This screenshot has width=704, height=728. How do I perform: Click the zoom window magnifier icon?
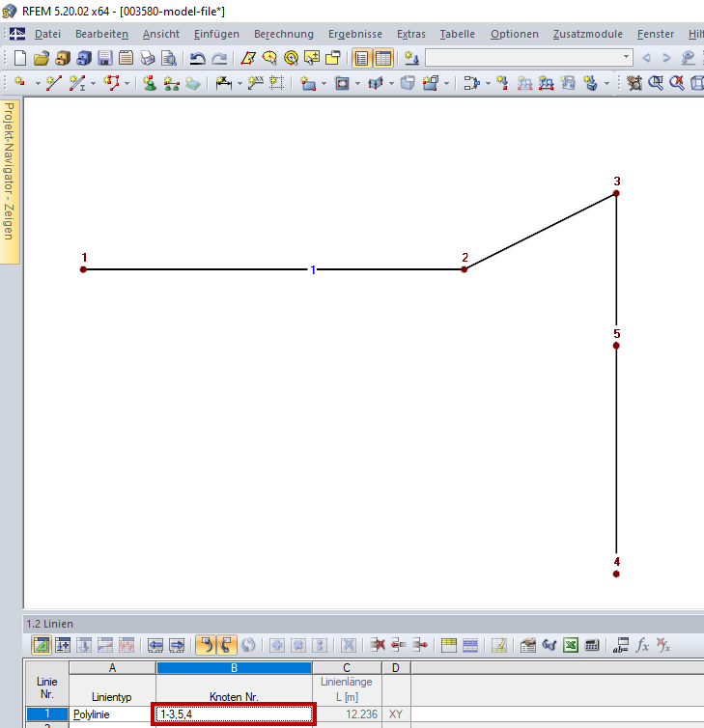point(656,83)
